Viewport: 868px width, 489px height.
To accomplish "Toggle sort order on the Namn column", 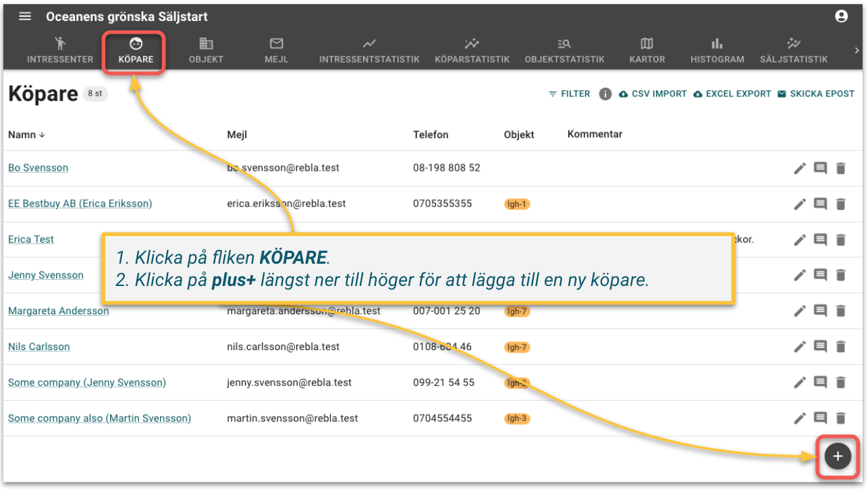I will (x=26, y=134).
